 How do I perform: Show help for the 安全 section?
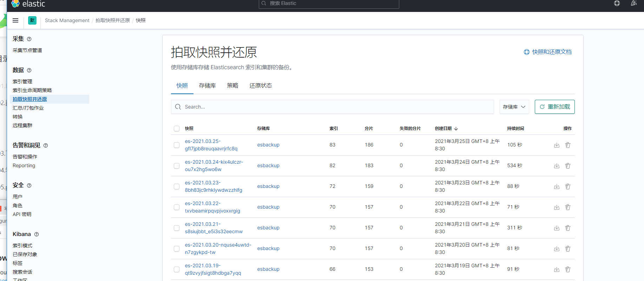29,185
